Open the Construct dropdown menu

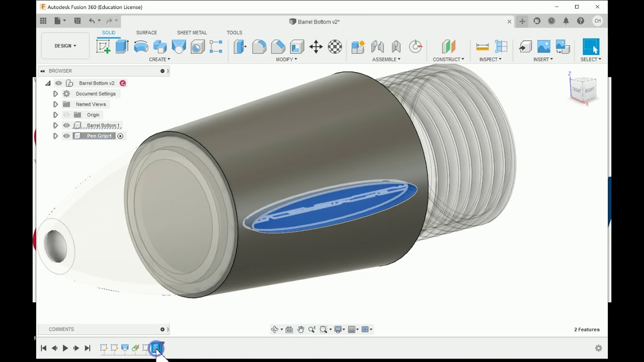(x=448, y=59)
